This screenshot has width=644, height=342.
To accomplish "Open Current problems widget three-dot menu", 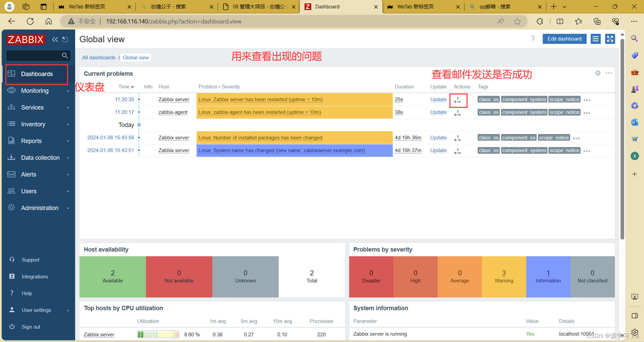I will click(609, 73).
